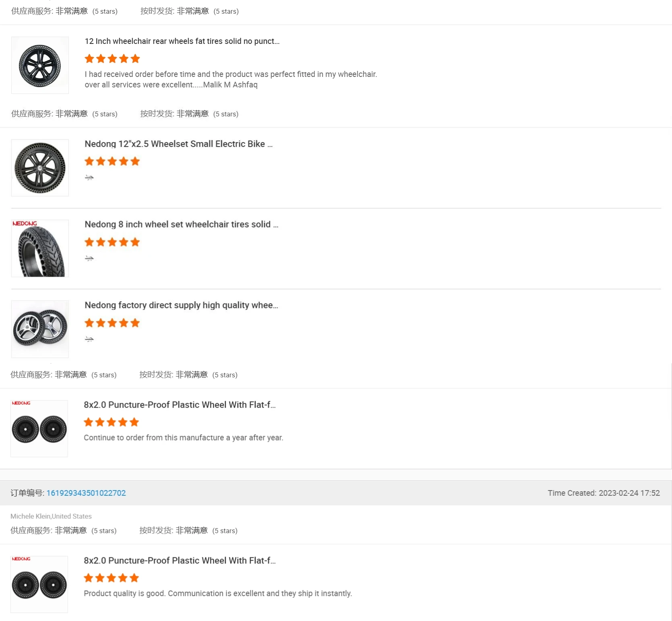Screen dimensions: 672x621
Task: Click the stars under Nedong 12"x2.5 Wheelset
Action: pos(112,161)
